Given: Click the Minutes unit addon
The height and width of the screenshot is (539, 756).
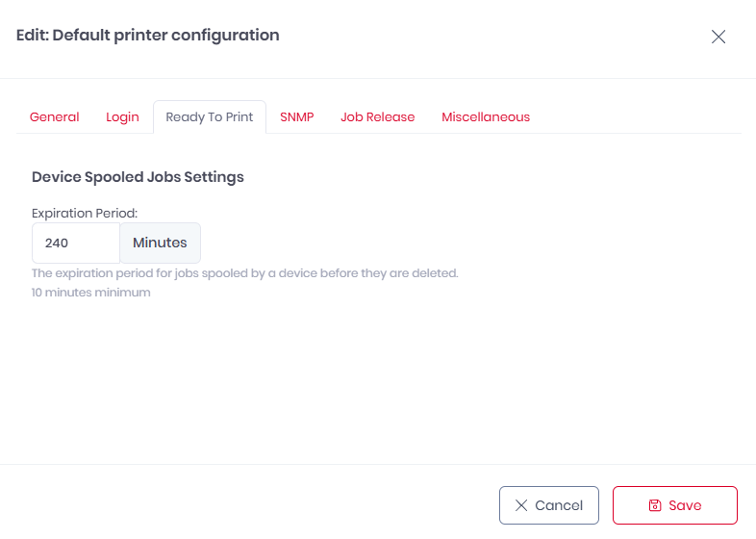Looking at the screenshot, I should click(x=160, y=243).
